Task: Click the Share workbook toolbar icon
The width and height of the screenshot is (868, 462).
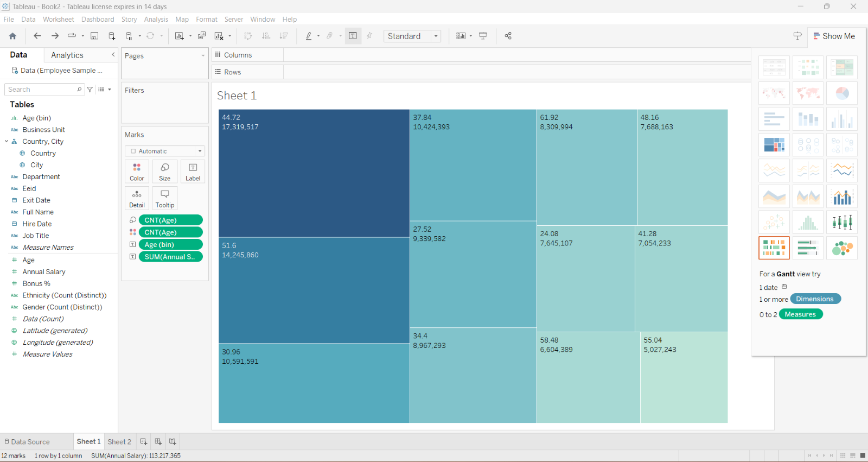Action: click(508, 36)
